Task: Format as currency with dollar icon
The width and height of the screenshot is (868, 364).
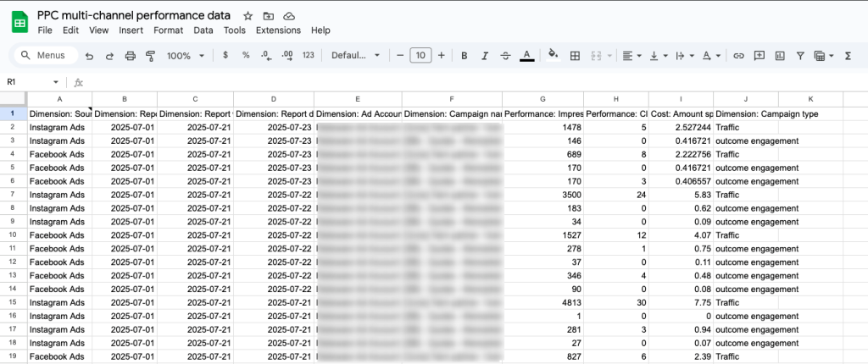Action: point(225,55)
